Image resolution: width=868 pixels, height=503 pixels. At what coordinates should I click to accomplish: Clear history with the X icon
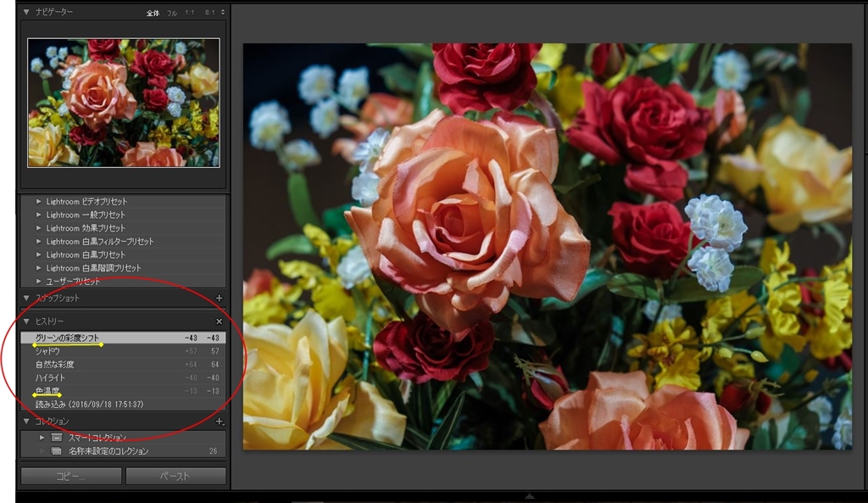(x=219, y=322)
